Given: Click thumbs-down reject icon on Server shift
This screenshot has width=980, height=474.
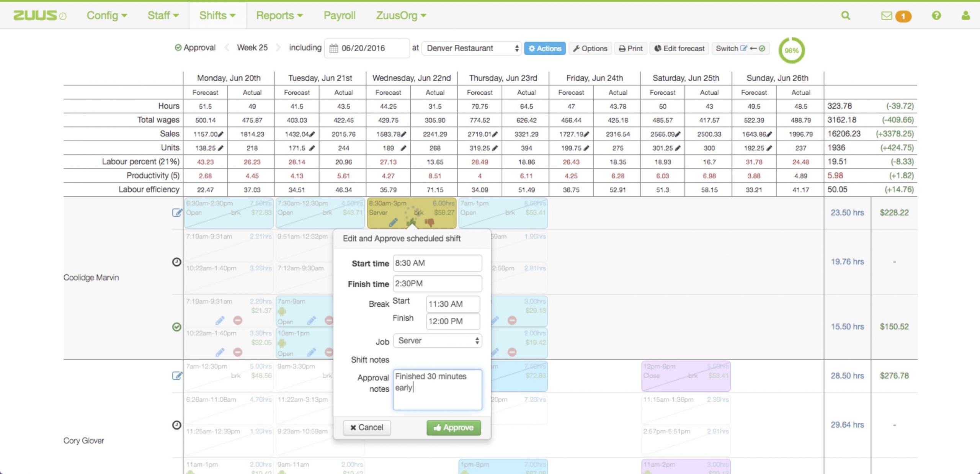Looking at the screenshot, I should (x=429, y=222).
